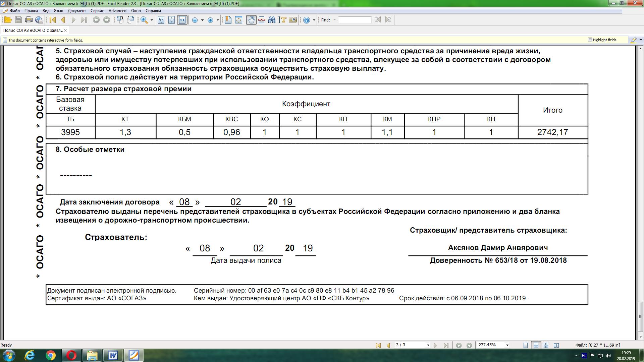The image size is (644, 362).
Task: Open the zoom percentage dropdown
Action: (x=507, y=345)
